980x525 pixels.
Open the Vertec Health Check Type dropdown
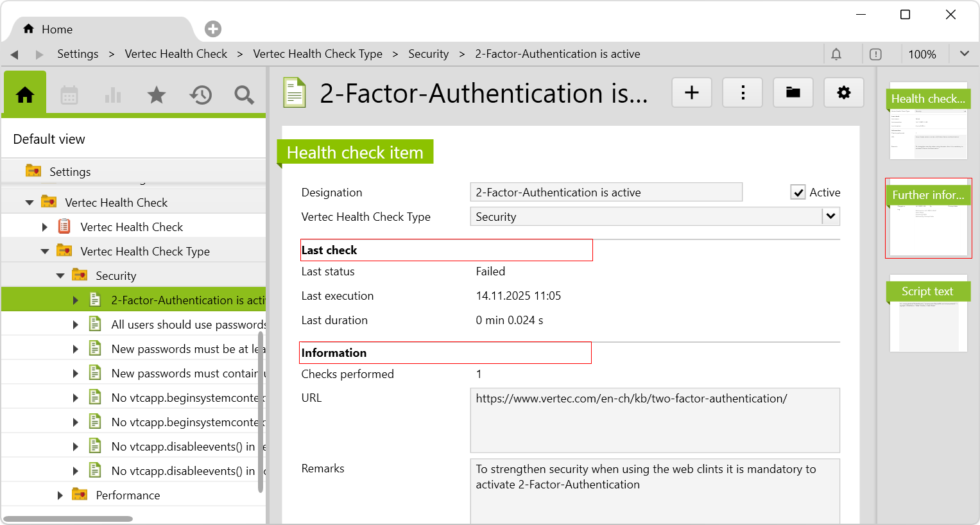tap(830, 217)
